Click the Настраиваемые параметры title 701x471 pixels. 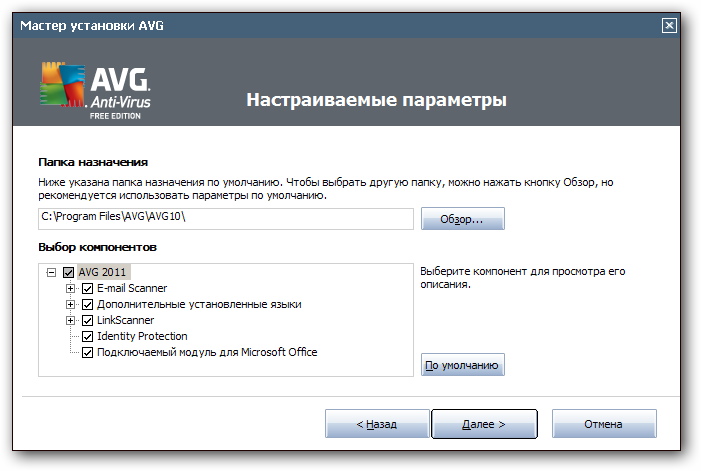(376, 100)
